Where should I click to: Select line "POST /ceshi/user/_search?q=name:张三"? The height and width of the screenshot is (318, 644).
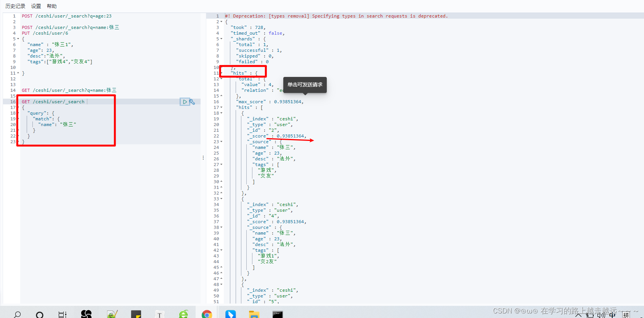pyautogui.click(x=71, y=27)
